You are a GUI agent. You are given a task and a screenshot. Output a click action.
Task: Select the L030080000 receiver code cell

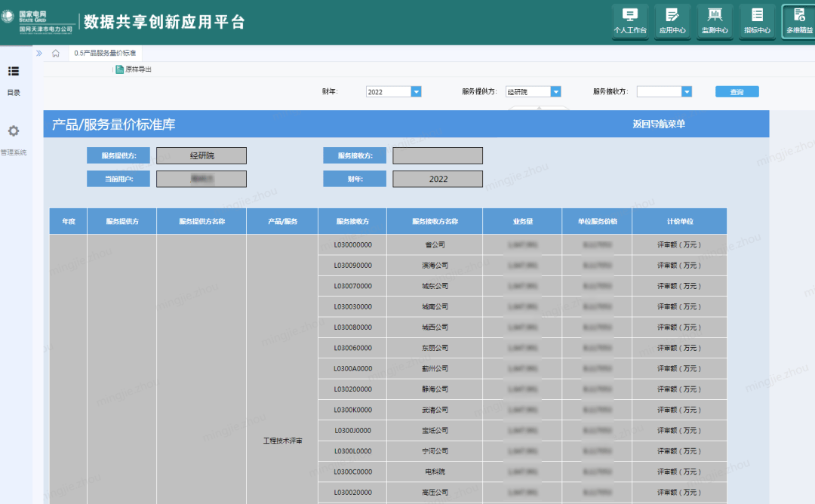point(352,327)
